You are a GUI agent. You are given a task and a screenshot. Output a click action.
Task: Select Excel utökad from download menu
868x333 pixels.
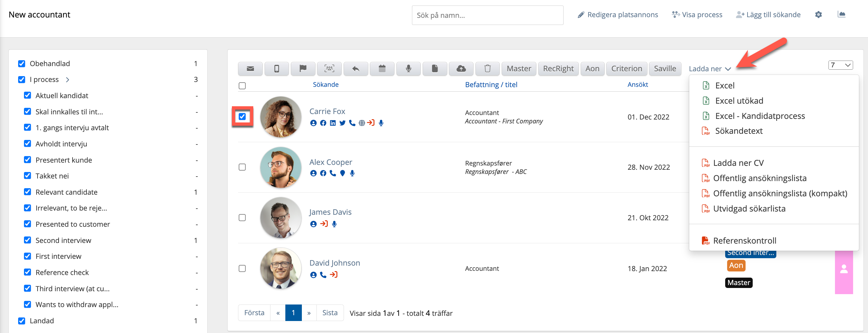coord(739,101)
